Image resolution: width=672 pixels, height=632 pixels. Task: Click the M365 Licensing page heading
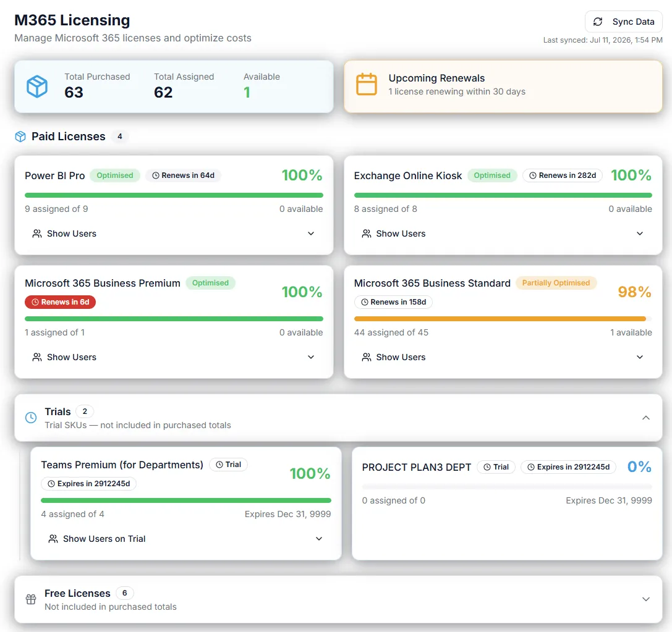coord(72,20)
